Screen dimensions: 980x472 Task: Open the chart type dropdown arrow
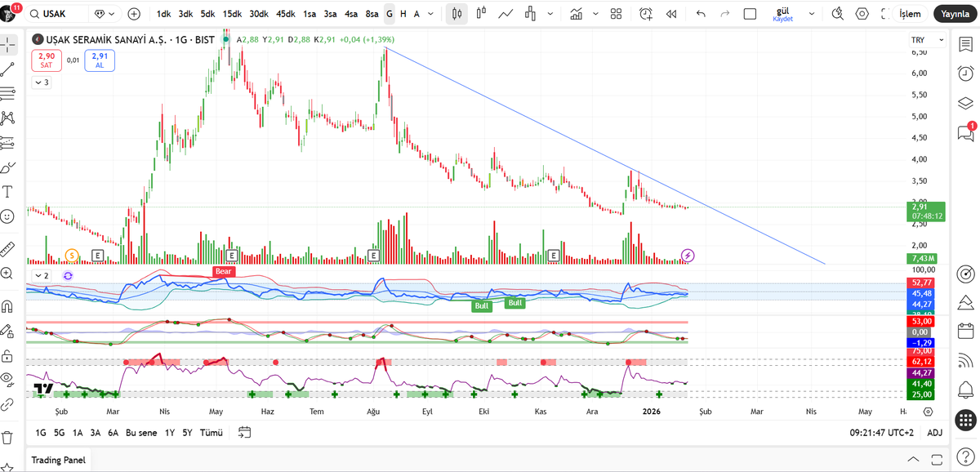[x=550, y=14]
